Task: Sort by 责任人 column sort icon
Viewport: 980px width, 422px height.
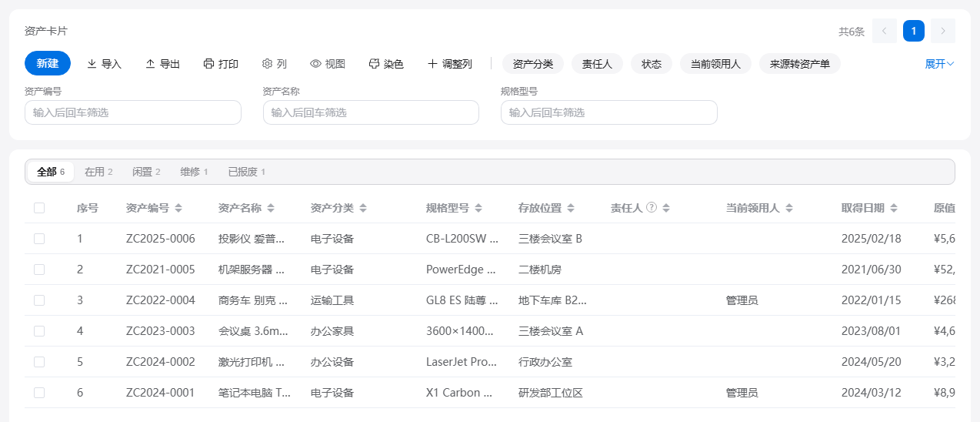Action: (x=666, y=208)
